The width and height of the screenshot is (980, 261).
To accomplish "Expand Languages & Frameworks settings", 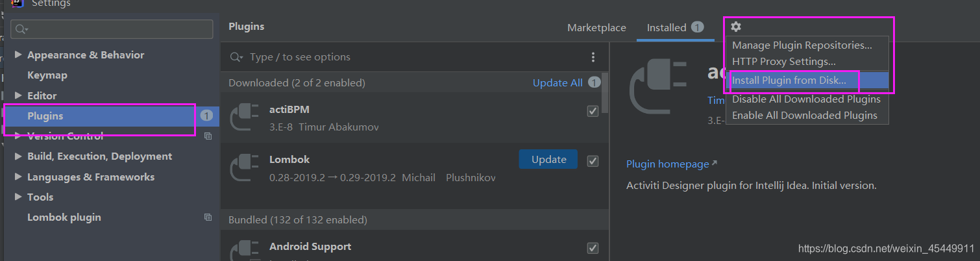I will coord(18,177).
